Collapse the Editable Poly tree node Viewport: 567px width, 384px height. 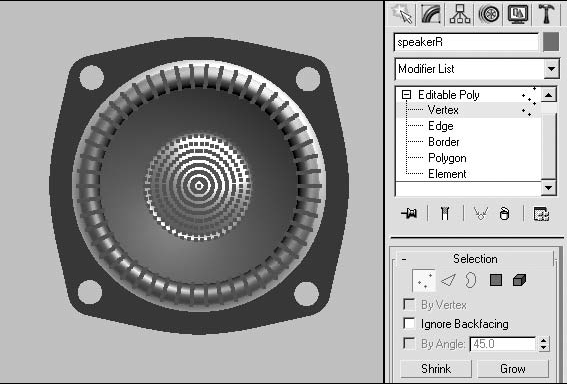pos(406,95)
